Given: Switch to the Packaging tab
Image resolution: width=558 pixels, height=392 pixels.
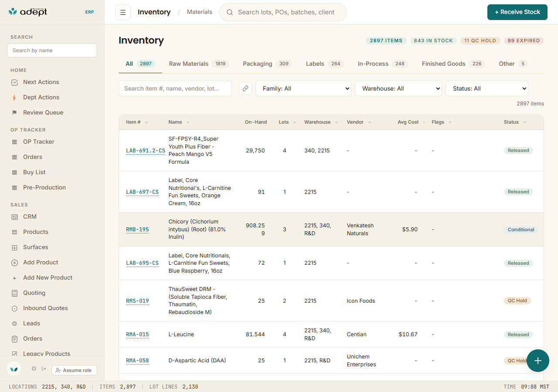Looking at the screenshot, I should pyautogui.click(x=267, y=64).
